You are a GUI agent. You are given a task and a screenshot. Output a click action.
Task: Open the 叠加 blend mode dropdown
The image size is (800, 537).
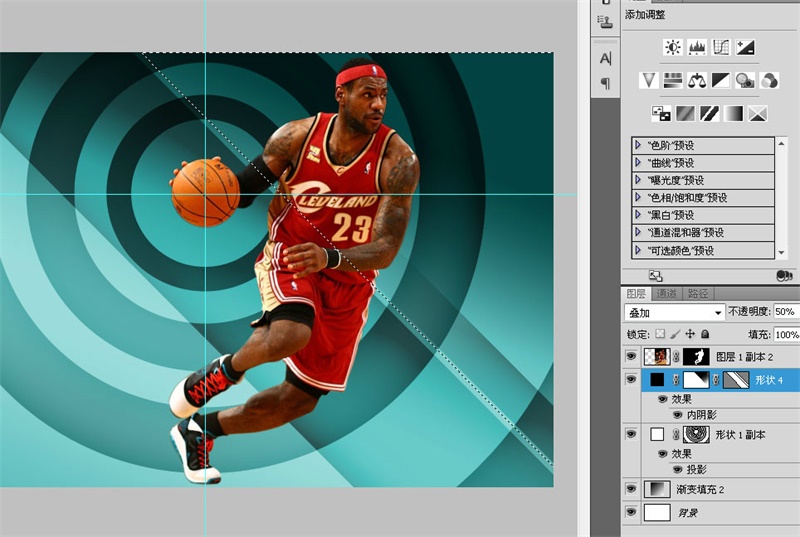(674, 313)
